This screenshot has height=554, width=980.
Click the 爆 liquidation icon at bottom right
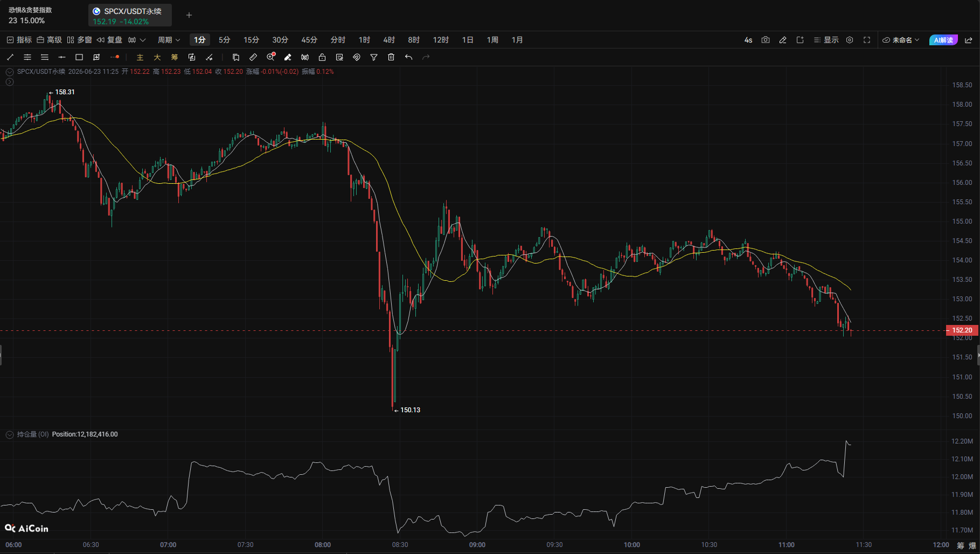(972, 545)
